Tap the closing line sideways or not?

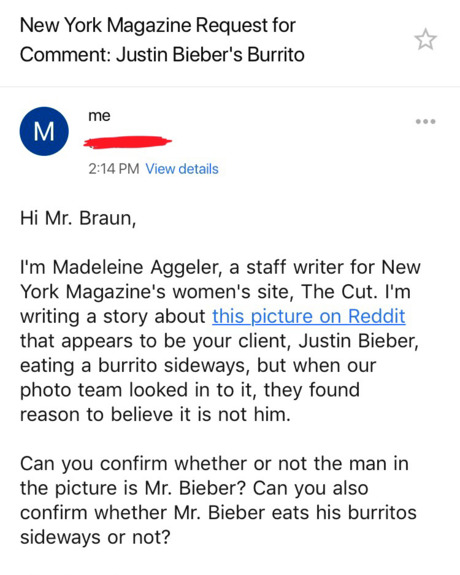(95, 537)
